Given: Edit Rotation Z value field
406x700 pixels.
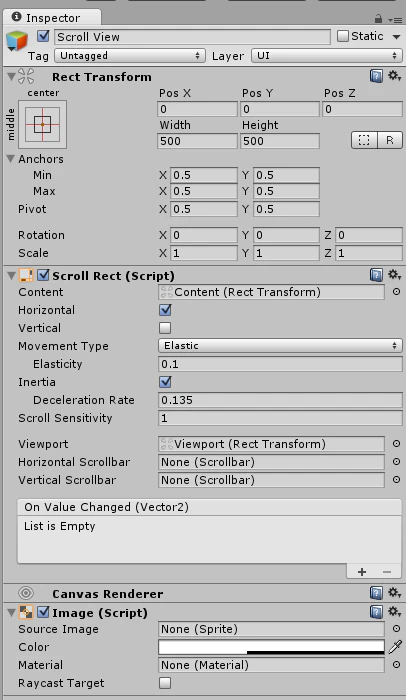Looking at the screenshot, I should pos(368,235).
